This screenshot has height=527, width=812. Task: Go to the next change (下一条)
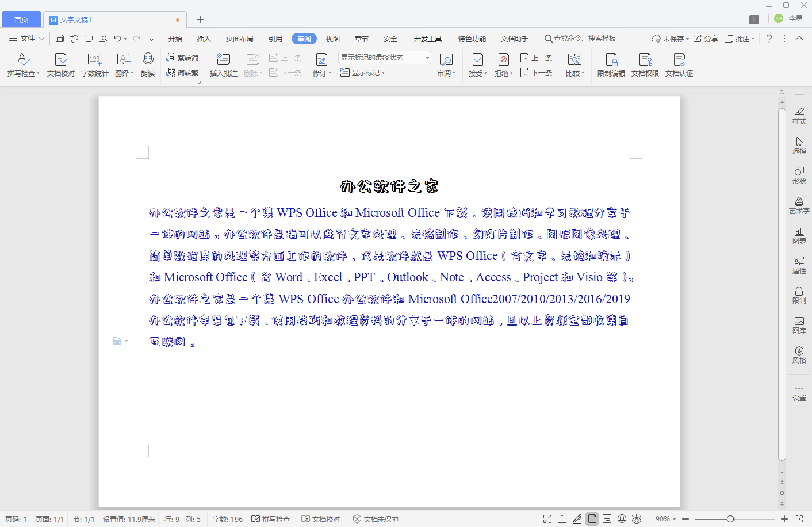536,72
